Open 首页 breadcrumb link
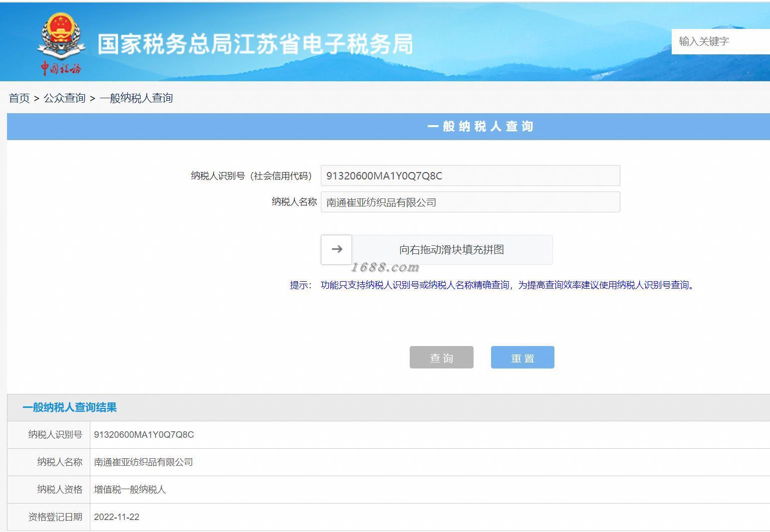 [x=19, y=98]
